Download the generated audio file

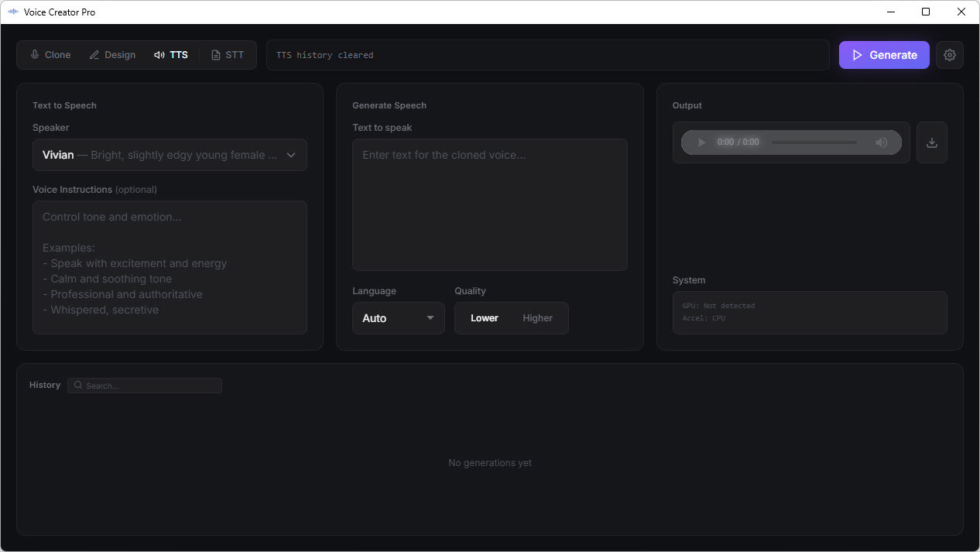(932, 142)
